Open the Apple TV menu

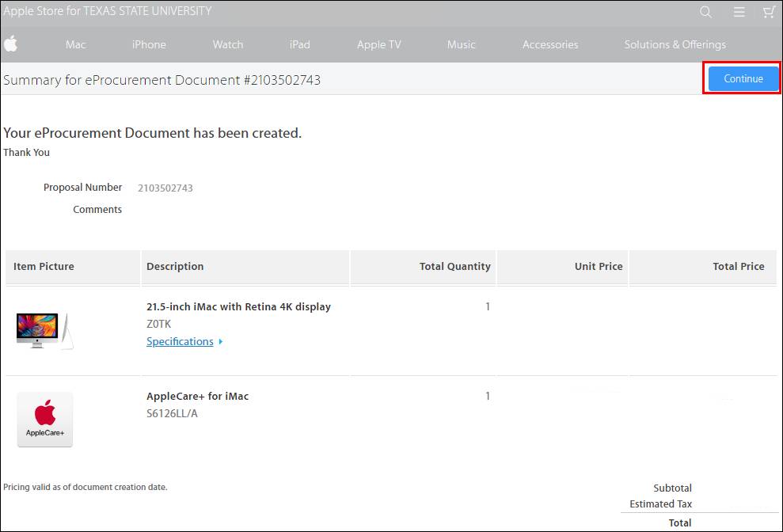click(379, 44)
